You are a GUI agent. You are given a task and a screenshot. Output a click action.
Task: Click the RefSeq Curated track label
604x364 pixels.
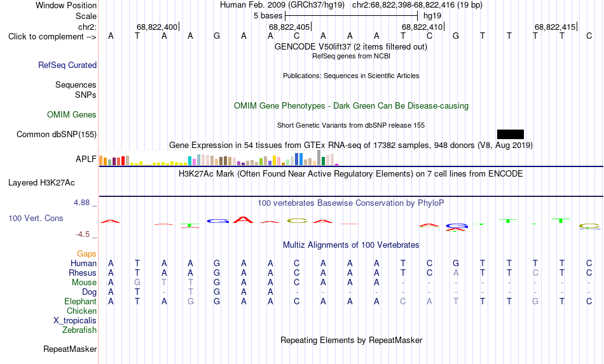tap(67, 65)
